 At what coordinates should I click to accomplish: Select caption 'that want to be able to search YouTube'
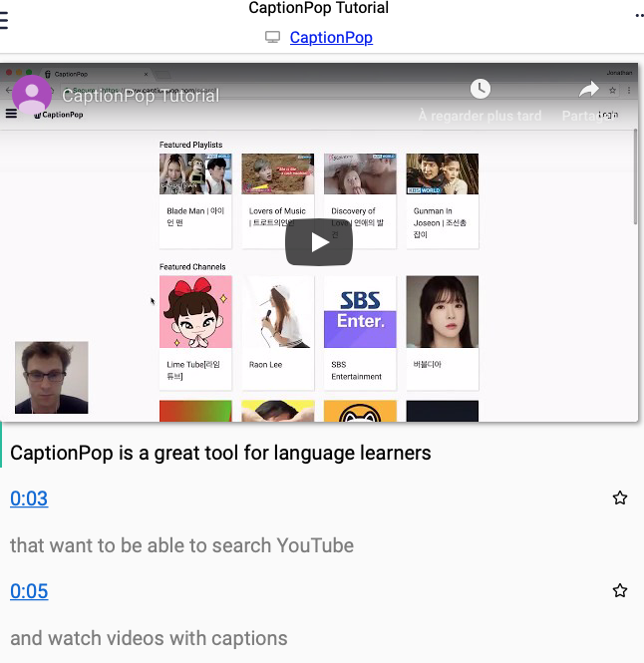(181, 545)
